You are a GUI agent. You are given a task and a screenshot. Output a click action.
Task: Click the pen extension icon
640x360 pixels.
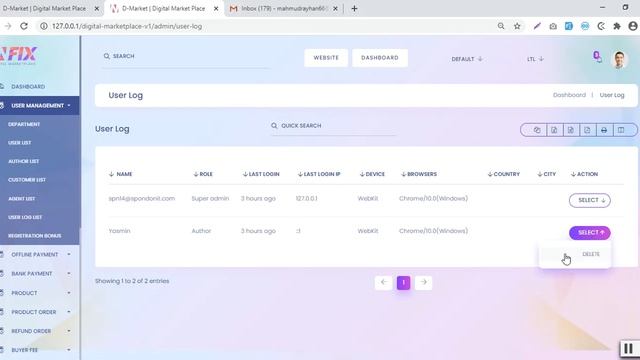537,26
